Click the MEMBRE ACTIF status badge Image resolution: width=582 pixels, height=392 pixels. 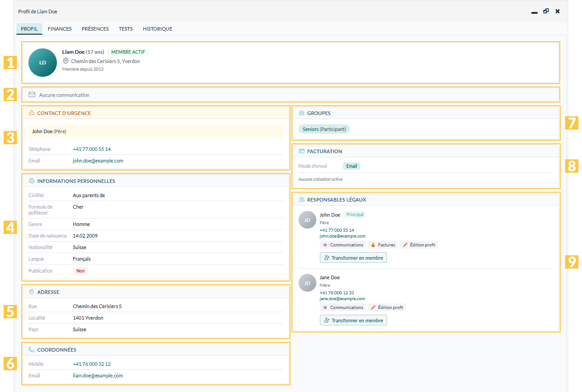[128, 52]
